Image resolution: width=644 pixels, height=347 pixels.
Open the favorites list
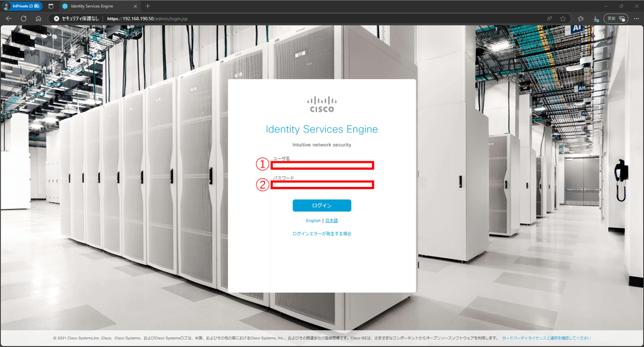point(581,18)
